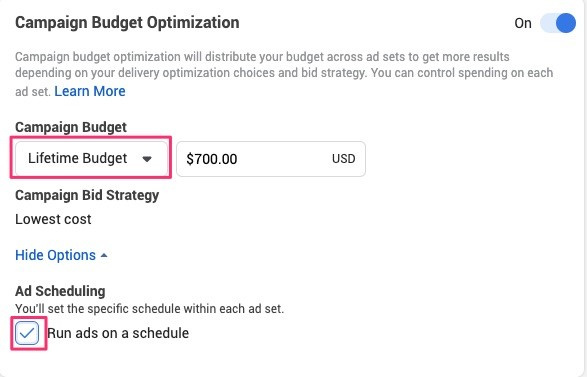587x377 pixels.
Task: Click the caret arrow in the Lifetime Budget selector
Action: [x=147, y=159]
